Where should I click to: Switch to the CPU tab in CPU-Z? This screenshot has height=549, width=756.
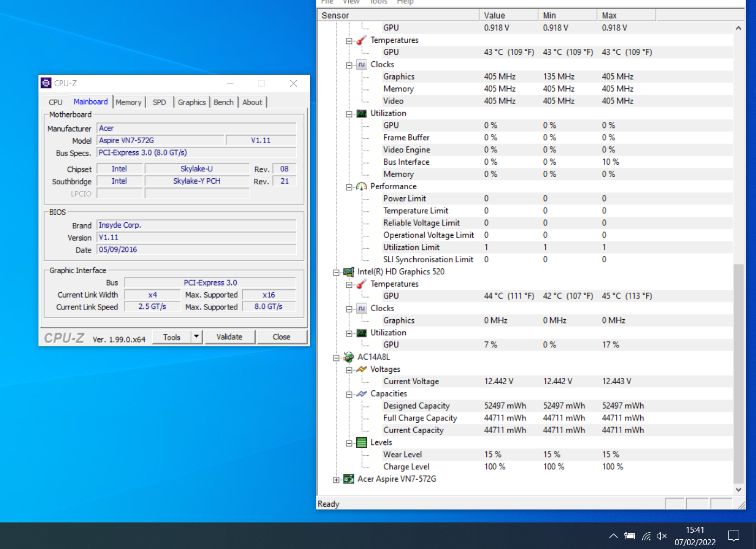[56, 102]
